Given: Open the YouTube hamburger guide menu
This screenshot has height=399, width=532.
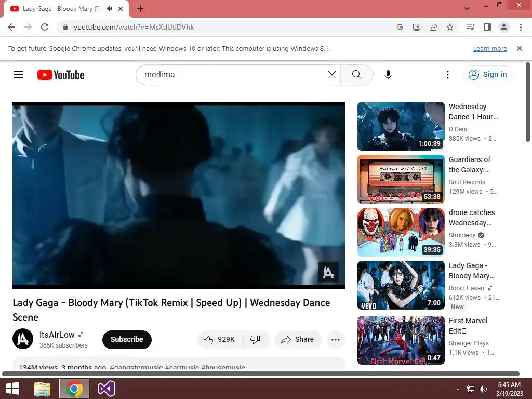Looking at the screenshot, I should point(19,75).
